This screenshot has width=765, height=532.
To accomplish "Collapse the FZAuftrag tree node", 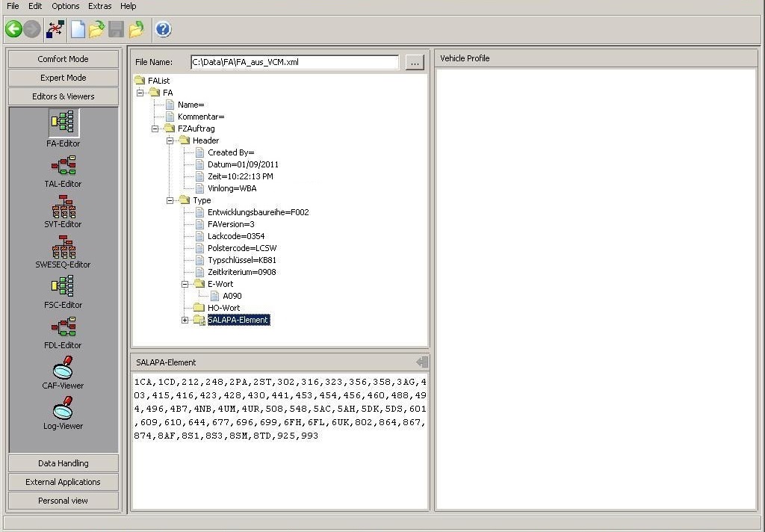I will [155, 129].
